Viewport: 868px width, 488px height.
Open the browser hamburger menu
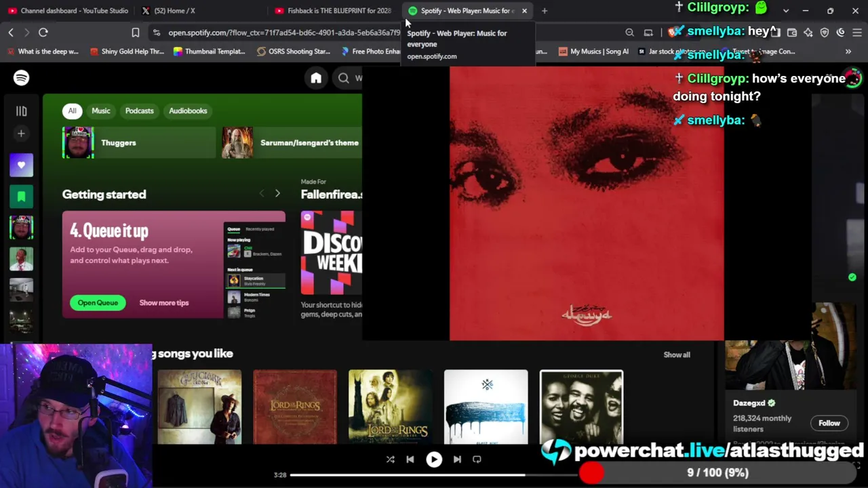tap(857, 33)
